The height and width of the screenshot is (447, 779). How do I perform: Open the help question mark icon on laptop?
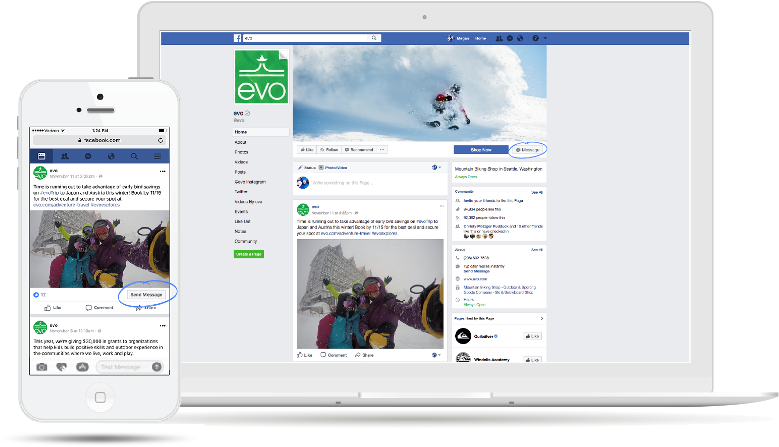click(536, 38)
